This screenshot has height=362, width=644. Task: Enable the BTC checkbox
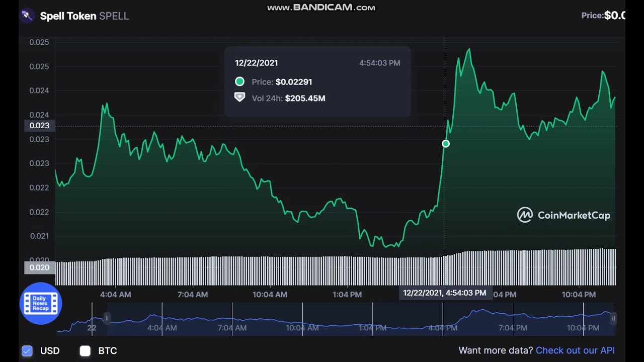tap(85, 351)
